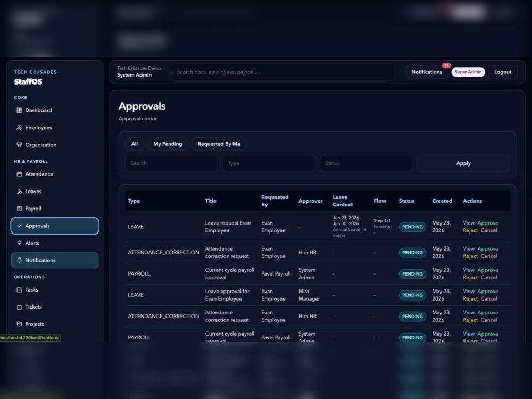Click the Apply filter button
This screenshot has width=532, height=399.
pyautogui.click(x=463, y=163)
